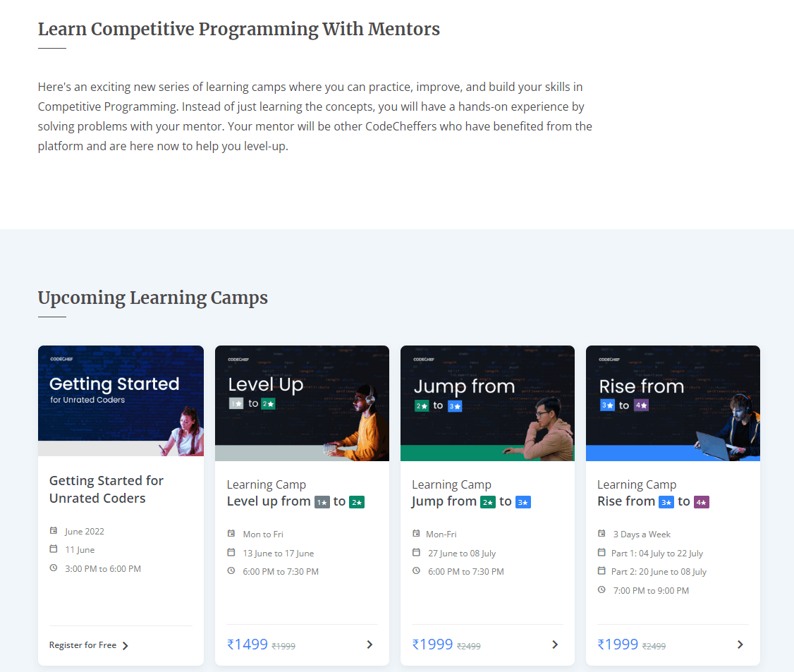
Task: Click the 'June 2022' text
Action: [85, 531]
